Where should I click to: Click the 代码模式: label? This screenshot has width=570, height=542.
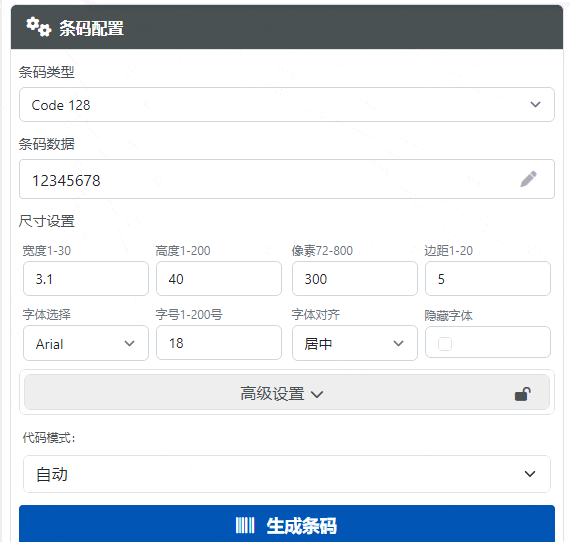click(49, 438)
